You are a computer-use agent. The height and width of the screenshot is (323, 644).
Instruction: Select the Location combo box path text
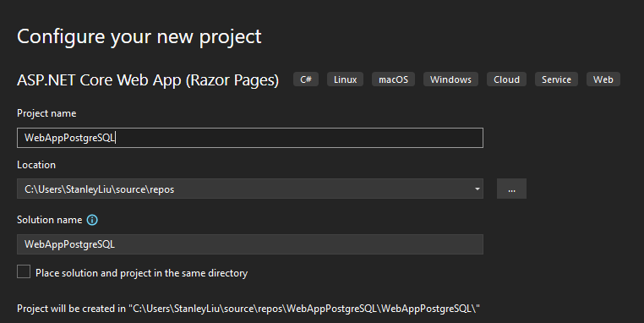pyautogui.click(x=100, y=189)
